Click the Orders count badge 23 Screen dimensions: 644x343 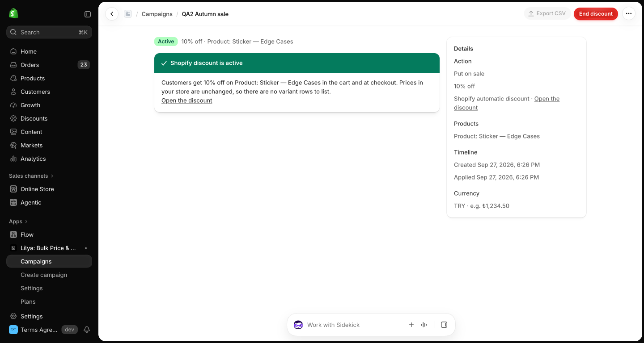click(84, 65)
